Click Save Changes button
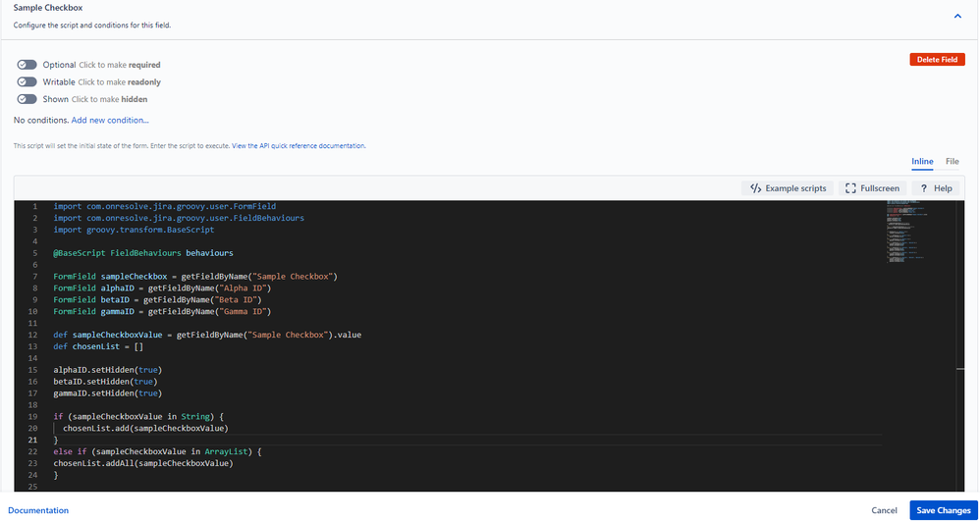 click(x=944, y=511)
